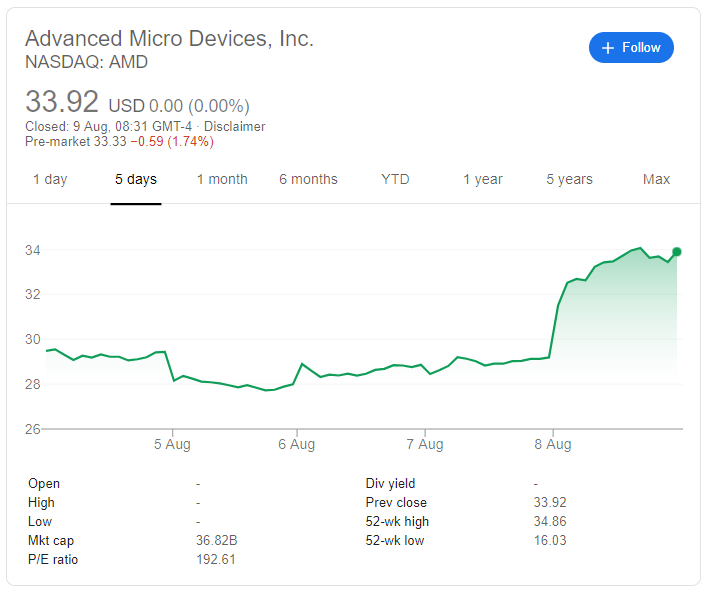
Task: Select the 5 years range
Action: click(569, 180)
